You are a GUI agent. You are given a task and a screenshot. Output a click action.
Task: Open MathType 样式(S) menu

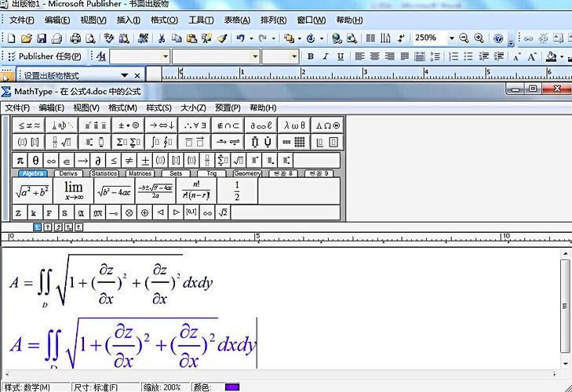(x=158, y=108)
